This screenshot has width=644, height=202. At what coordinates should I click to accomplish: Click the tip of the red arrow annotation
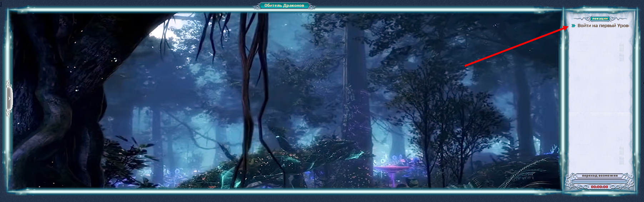point(568,27)
